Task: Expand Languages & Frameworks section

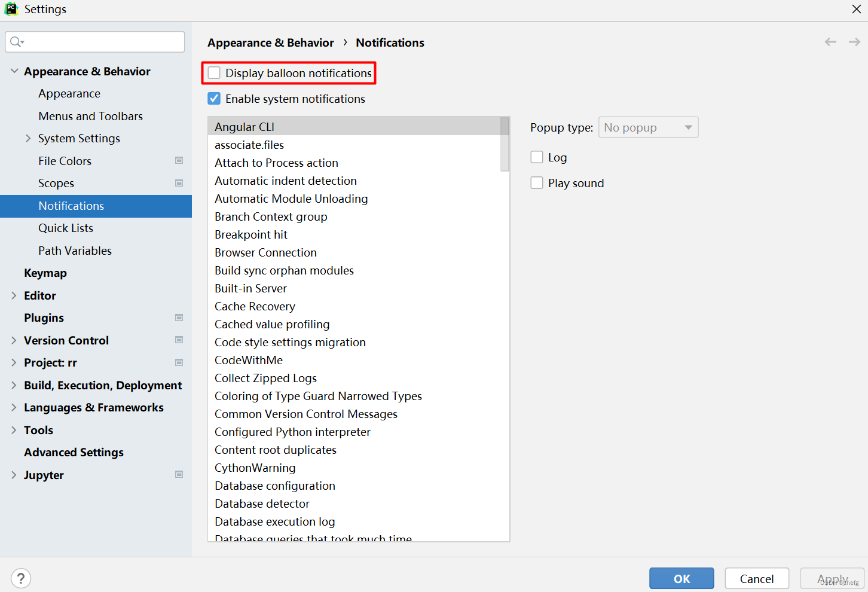Action: [14, 407]
